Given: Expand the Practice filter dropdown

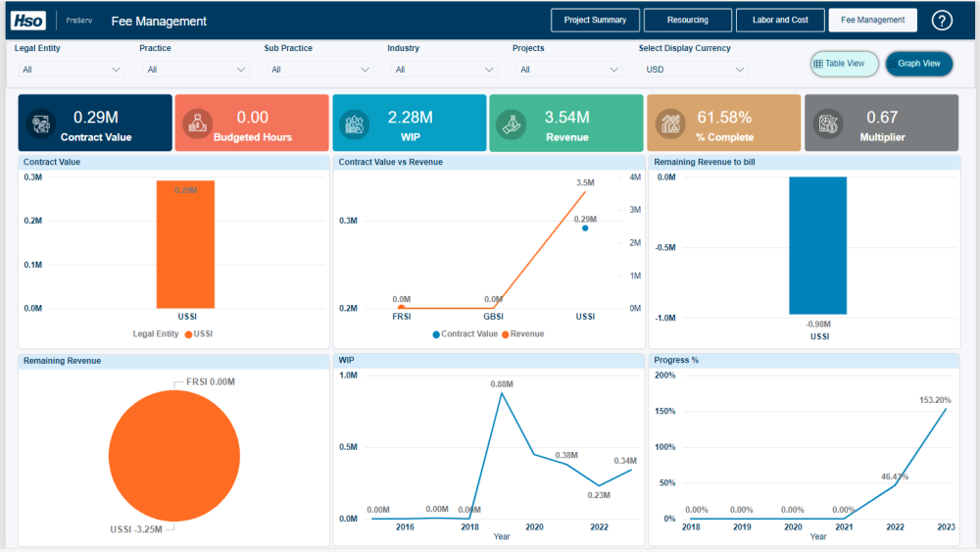Looking at the screenshot, I should (195, 70).
